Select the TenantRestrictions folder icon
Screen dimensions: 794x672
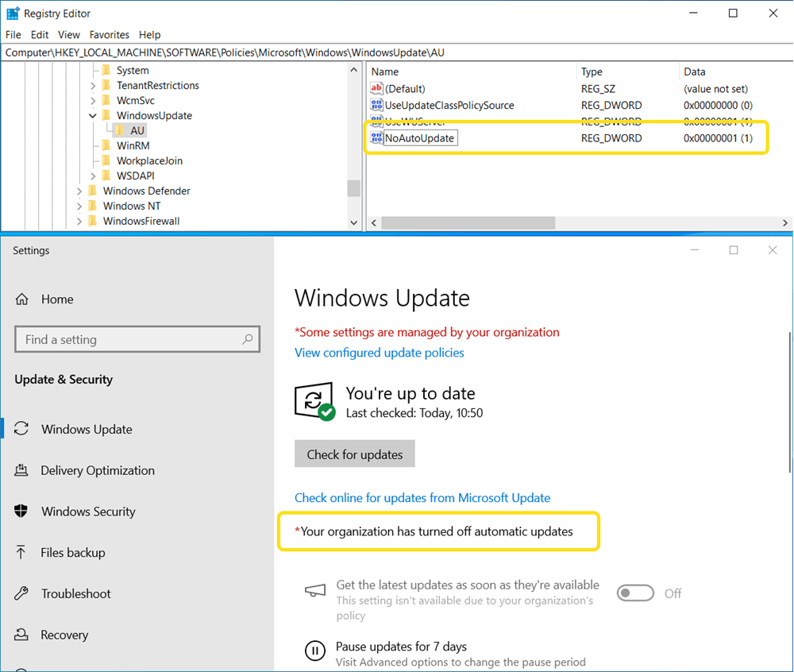point(106,85)
